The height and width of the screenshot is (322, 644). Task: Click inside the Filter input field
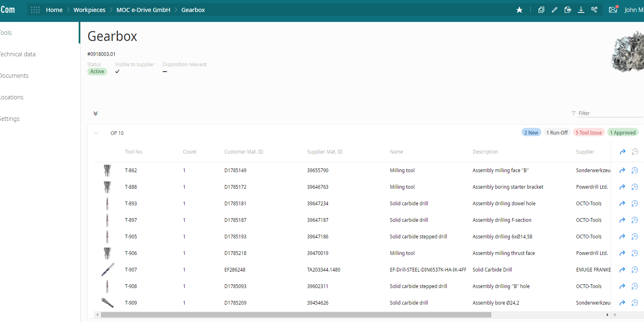[x=600, y=113]
